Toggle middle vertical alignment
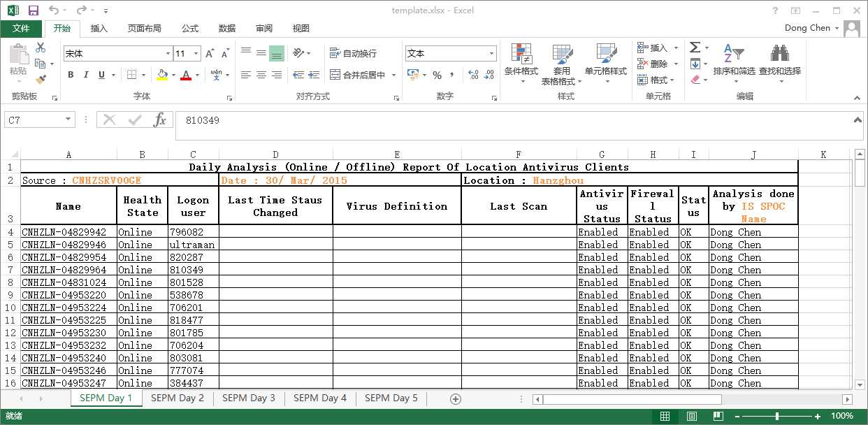868x425 pixels. 261,53
